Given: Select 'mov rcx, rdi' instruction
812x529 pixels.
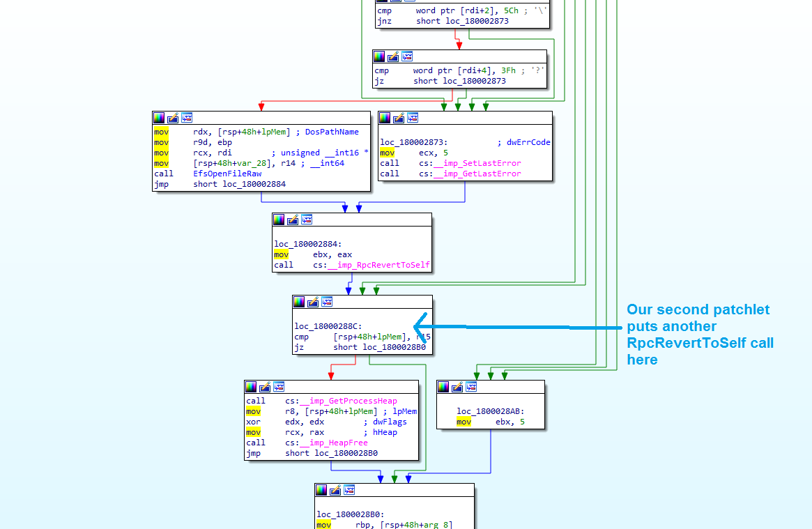Looking at the screenshot, I should (x=192, y=153).
